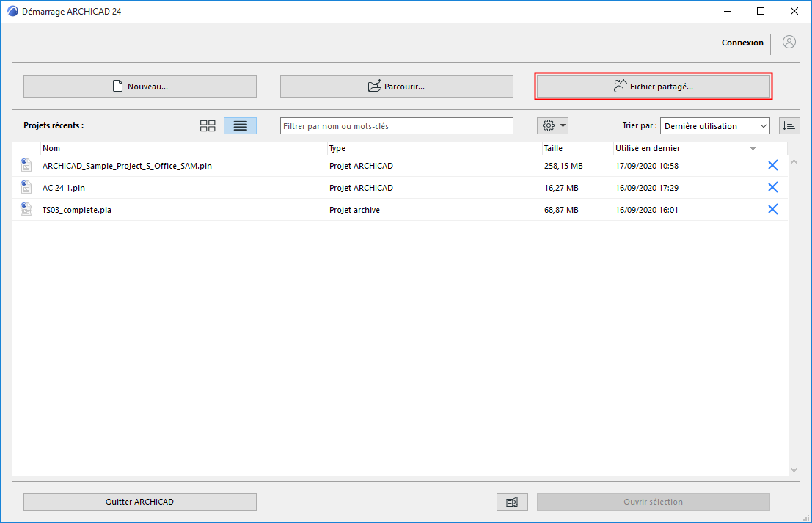812x523 pixels.
Task: Click the scrollbar up arrow
Action: (x=794, y=162)
